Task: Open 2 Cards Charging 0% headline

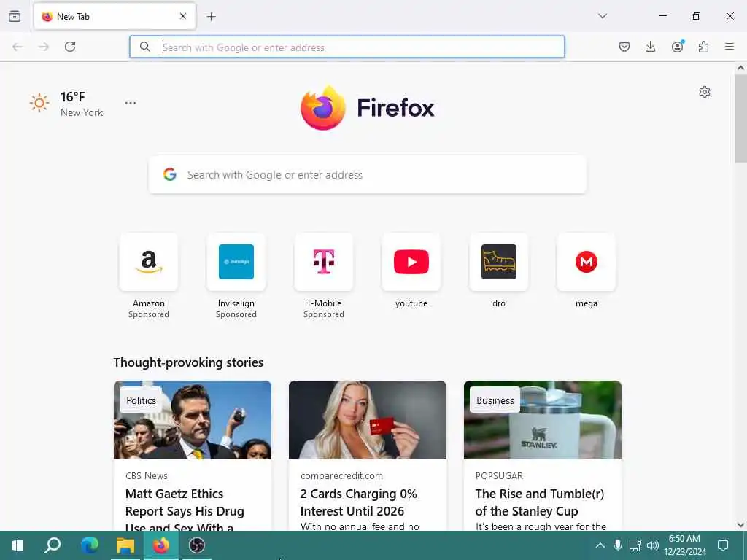Action: coord(359,502)
